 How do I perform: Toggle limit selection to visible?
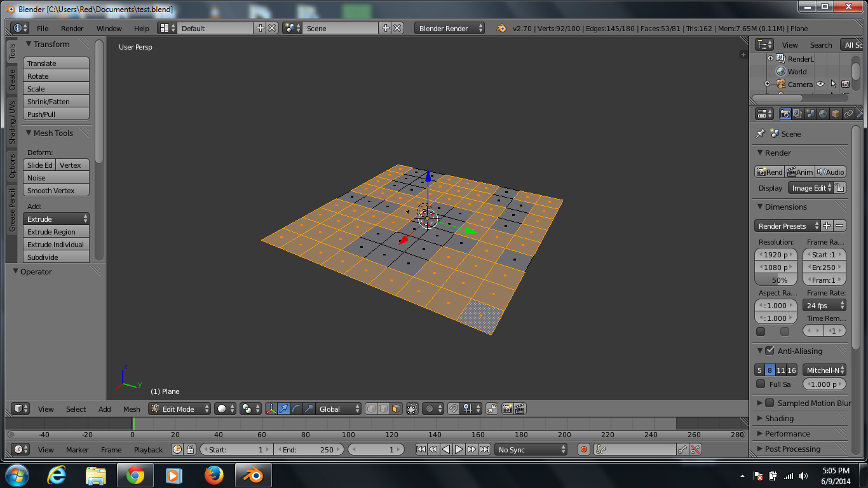pyautogui.click(x=412, y=409)
